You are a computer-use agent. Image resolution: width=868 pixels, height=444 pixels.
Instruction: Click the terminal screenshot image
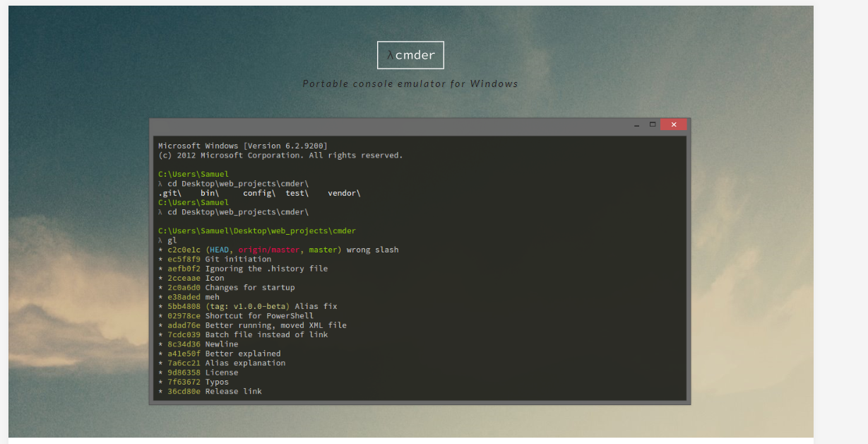tap(420, 261)
